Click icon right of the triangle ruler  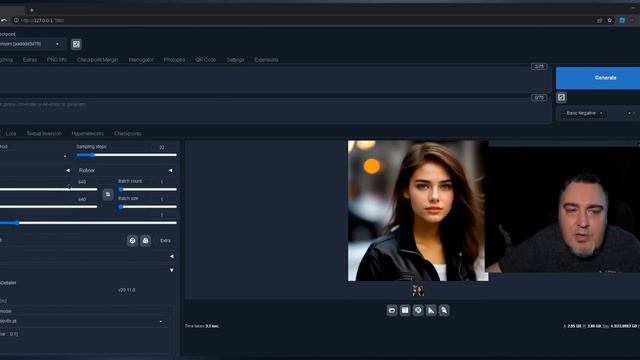tap(444, 311)
